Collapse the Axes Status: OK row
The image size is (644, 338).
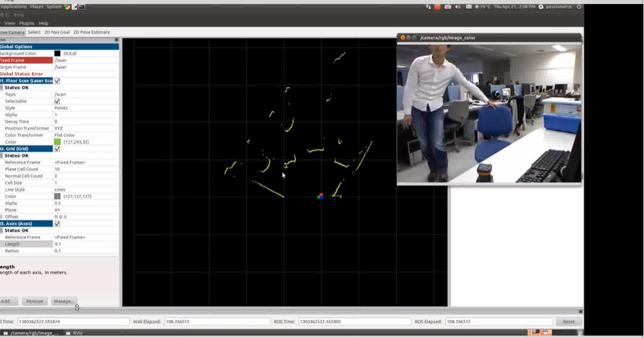point(2,230)
